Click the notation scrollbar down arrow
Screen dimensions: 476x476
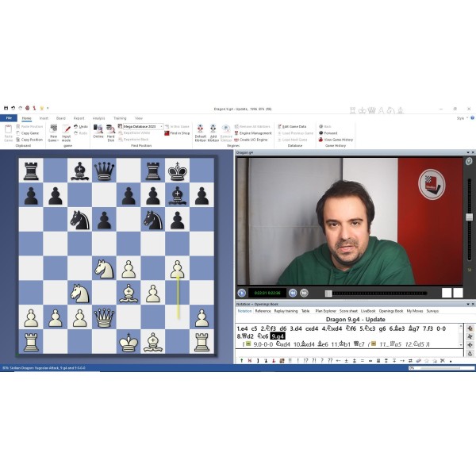[x=461, y=344]
